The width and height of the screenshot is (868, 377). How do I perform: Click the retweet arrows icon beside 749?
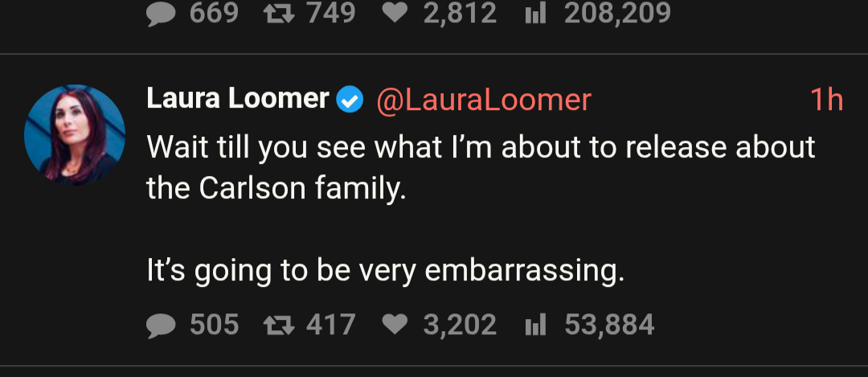pyautogui.click(x=277, y=13)
